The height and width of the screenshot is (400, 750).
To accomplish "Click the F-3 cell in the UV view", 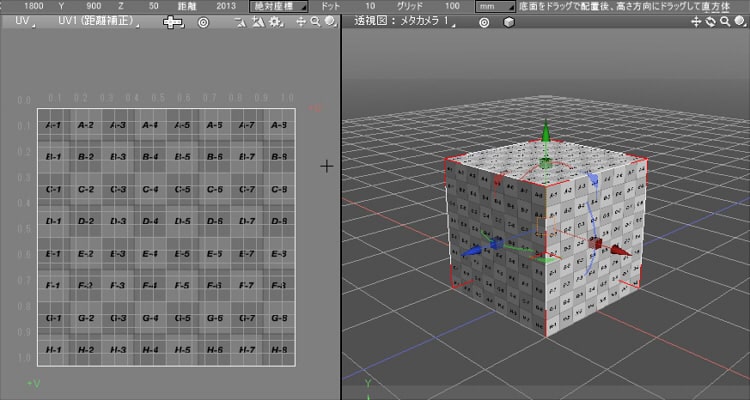I will coord(118,286).
